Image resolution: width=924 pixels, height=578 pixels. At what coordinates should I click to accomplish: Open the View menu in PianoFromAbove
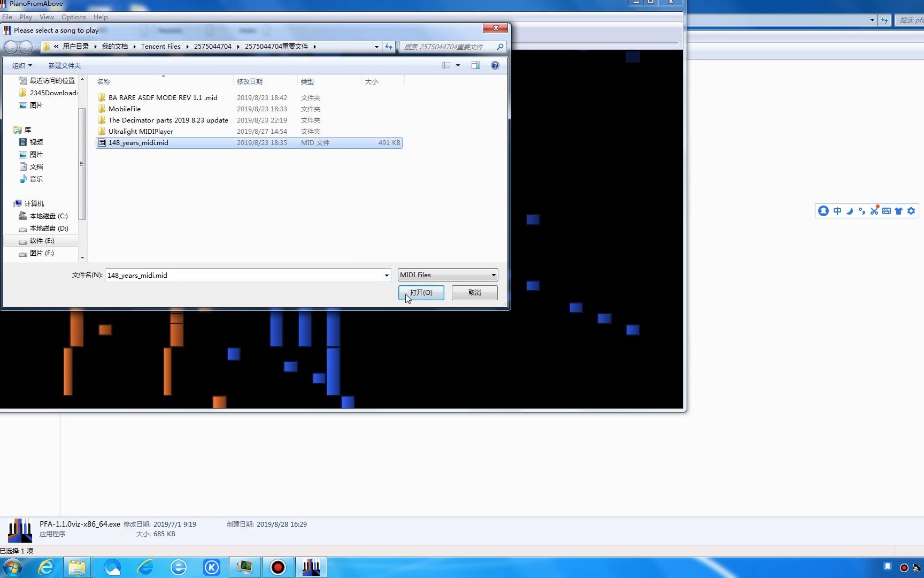click(x=47, y=17)
